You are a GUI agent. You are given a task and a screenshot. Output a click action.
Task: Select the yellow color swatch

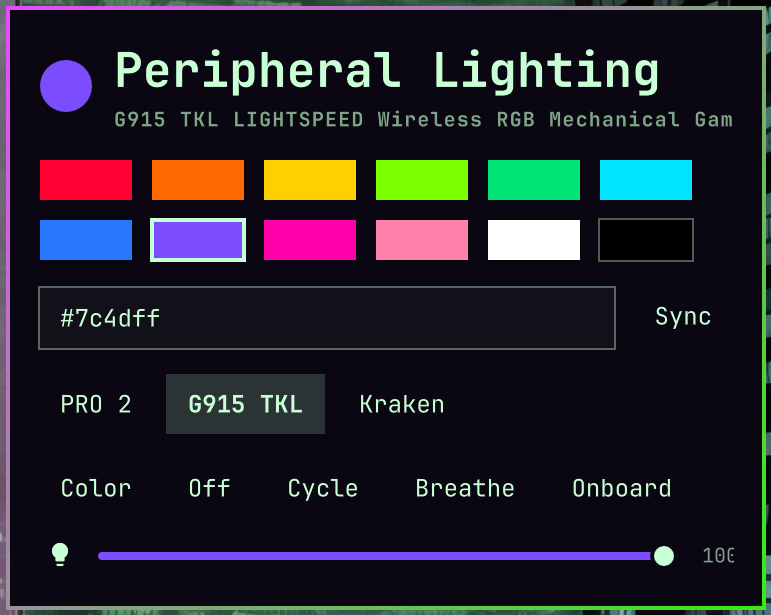(310, 180)
